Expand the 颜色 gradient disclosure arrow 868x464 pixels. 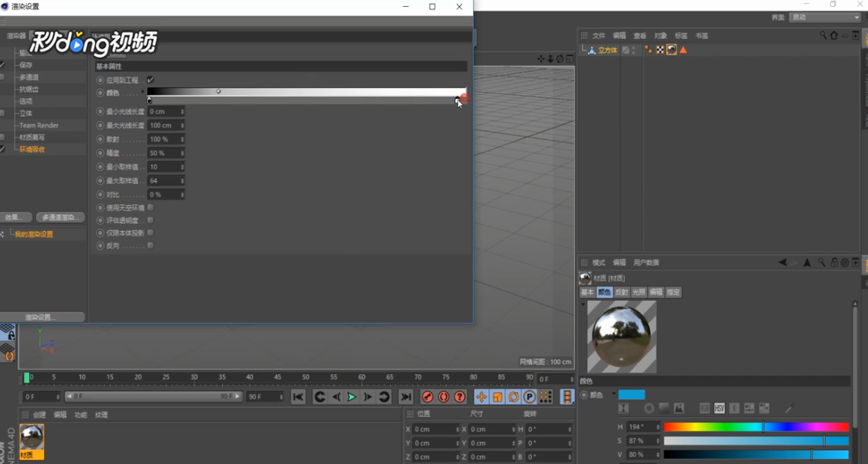[143, 93]
